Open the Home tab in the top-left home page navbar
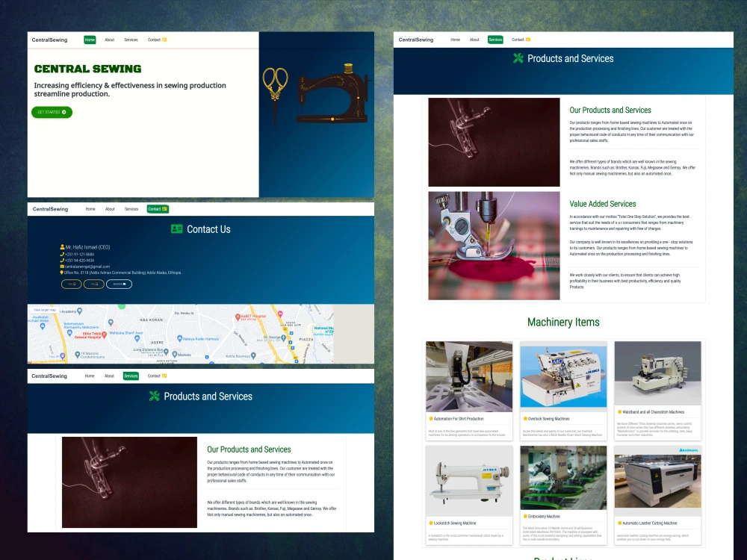The height and width of the screenshot is (560, 747). [x=90, y=40]
